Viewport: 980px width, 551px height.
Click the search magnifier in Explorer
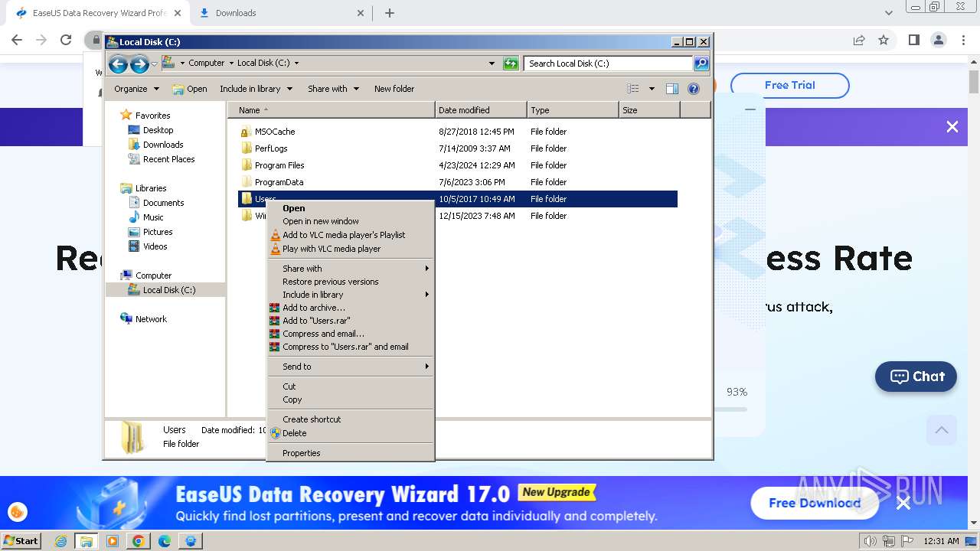tap(701, 64)
